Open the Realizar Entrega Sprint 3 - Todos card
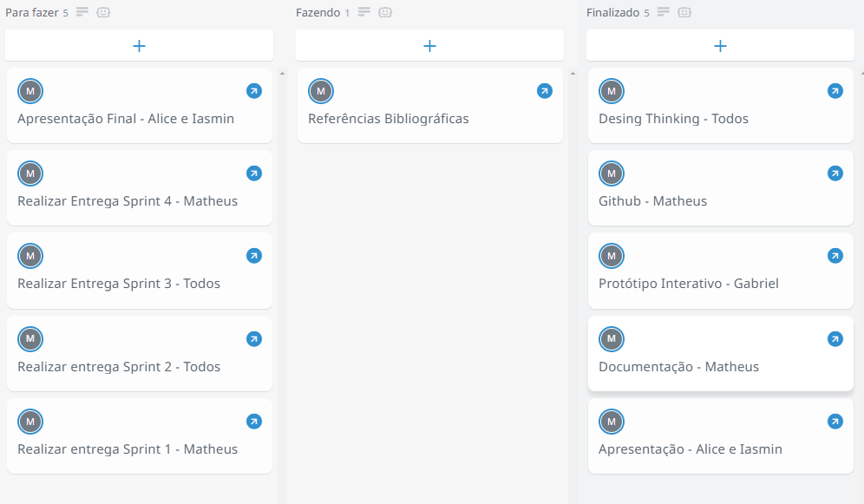This screenshot has width=864, height=504. (x=119, y=284)
